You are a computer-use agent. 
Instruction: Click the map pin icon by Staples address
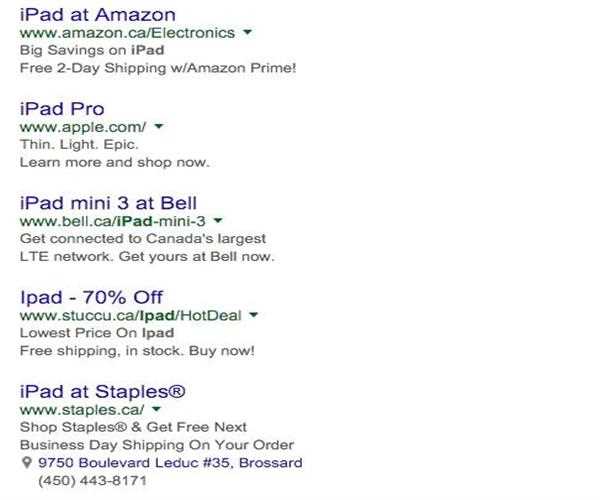pos(26,463)
